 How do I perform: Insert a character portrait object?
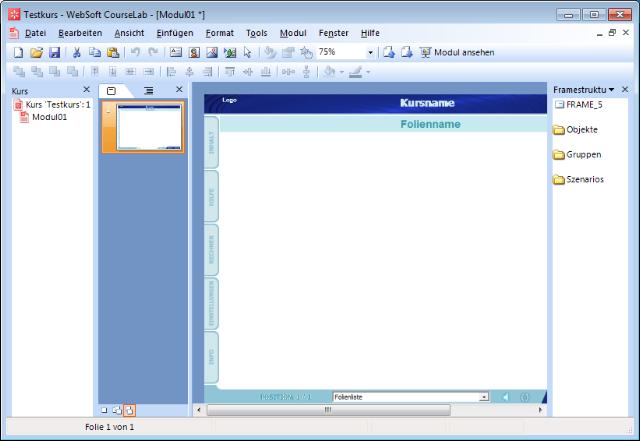point(194,52)
